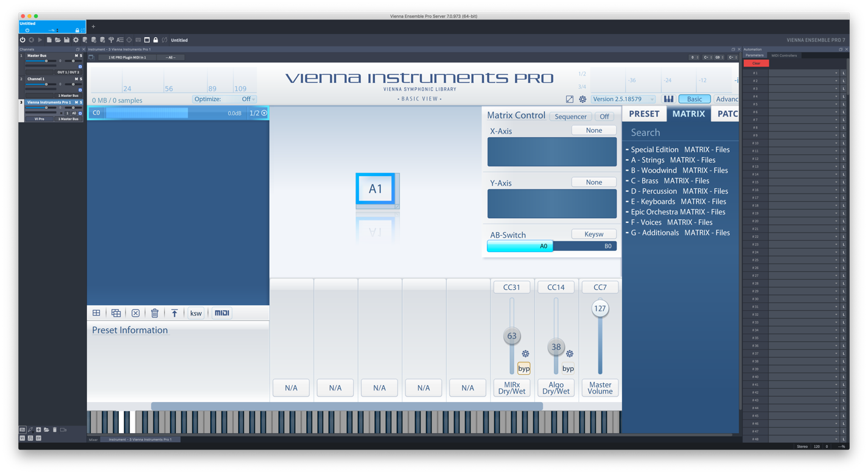Solo the Master Bus channel
868x474 pixels.
coord(81,55)
